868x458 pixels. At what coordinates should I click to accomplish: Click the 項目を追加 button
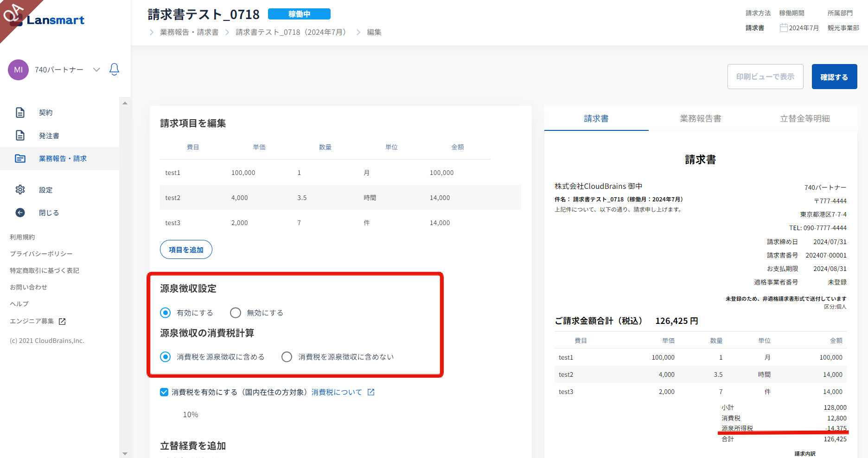pos(186,250)
